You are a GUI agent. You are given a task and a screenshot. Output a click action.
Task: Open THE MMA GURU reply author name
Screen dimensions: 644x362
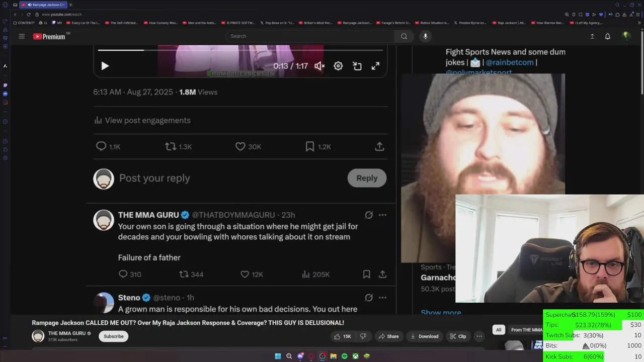coord(148,215)
